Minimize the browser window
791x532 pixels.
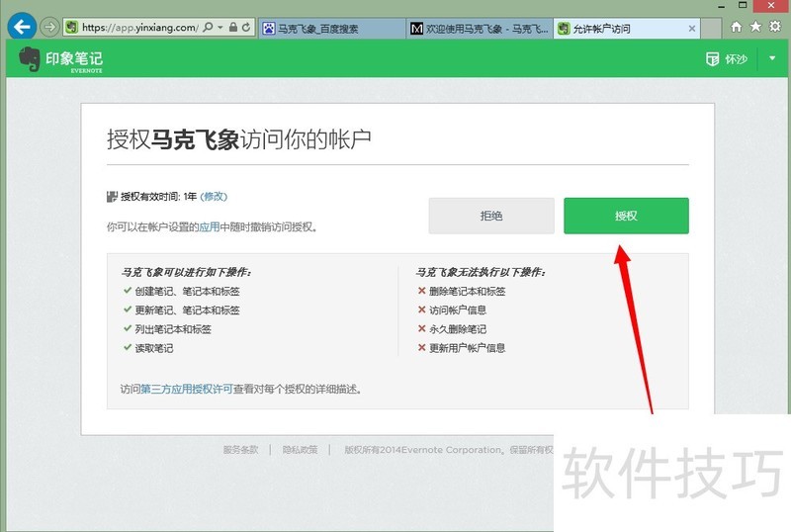722,6
